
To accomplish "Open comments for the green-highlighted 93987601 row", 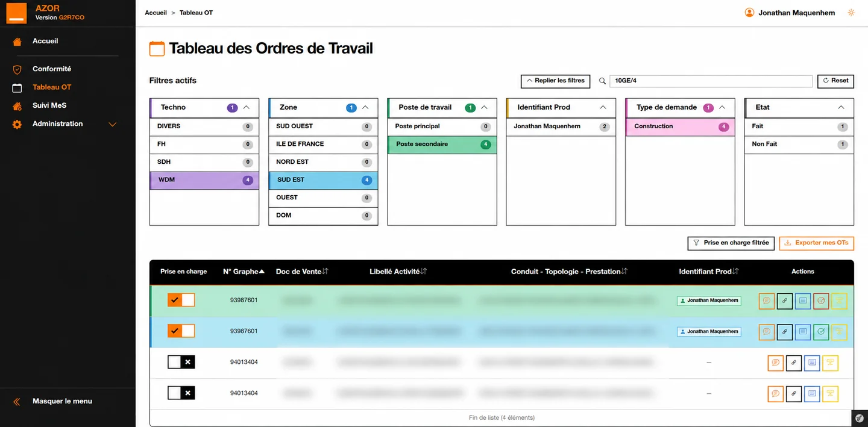I will click(x=767, y=301).
